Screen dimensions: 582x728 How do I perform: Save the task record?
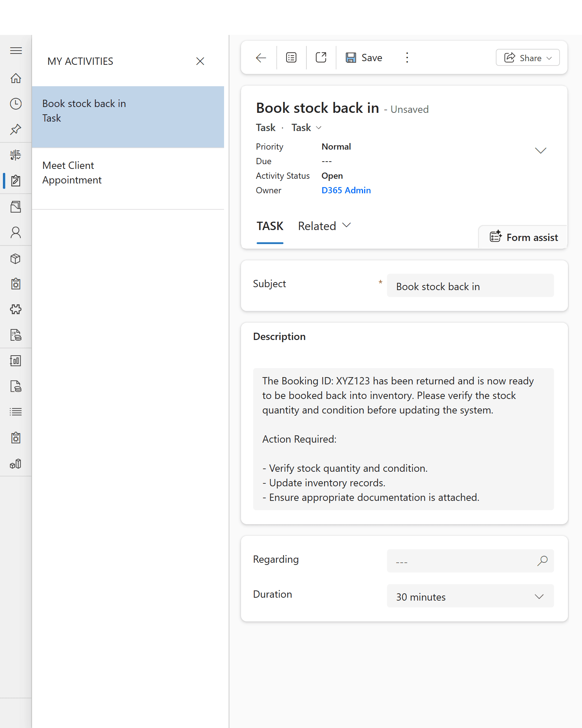tap(364, 58)
